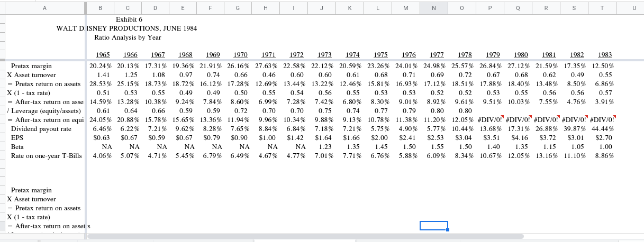Image resolution: width=644 pixels, height=242 pixels.
Task: Click the horizontal scrollbar thumb
Action: click(304, 237)
